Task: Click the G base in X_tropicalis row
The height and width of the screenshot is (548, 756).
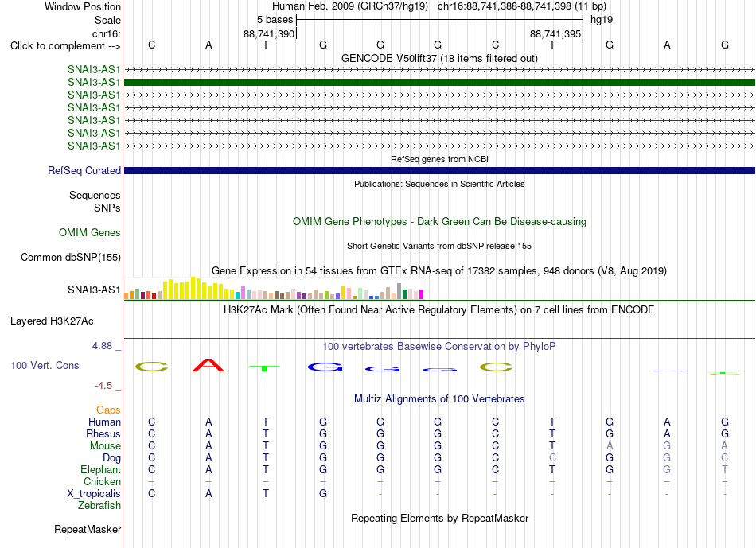Action: 323,494
